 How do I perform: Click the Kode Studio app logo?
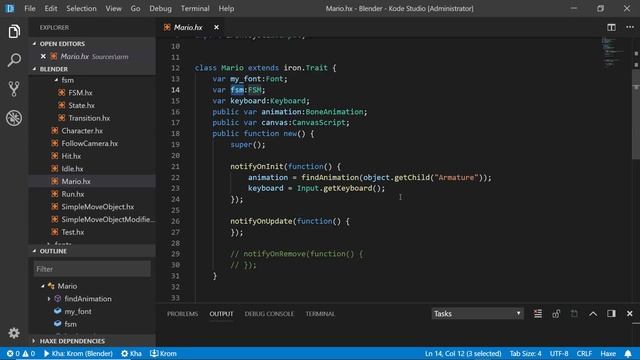click(10, 8)
